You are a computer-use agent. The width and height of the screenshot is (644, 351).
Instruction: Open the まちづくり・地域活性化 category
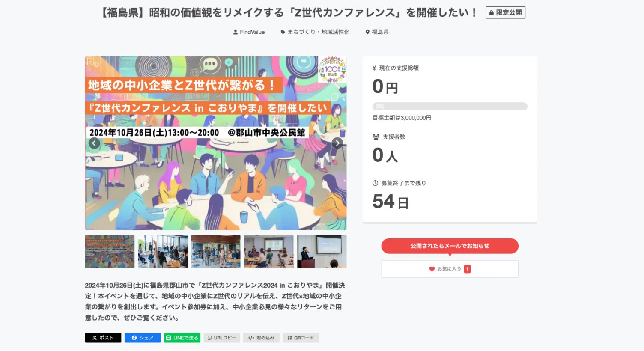315,32
